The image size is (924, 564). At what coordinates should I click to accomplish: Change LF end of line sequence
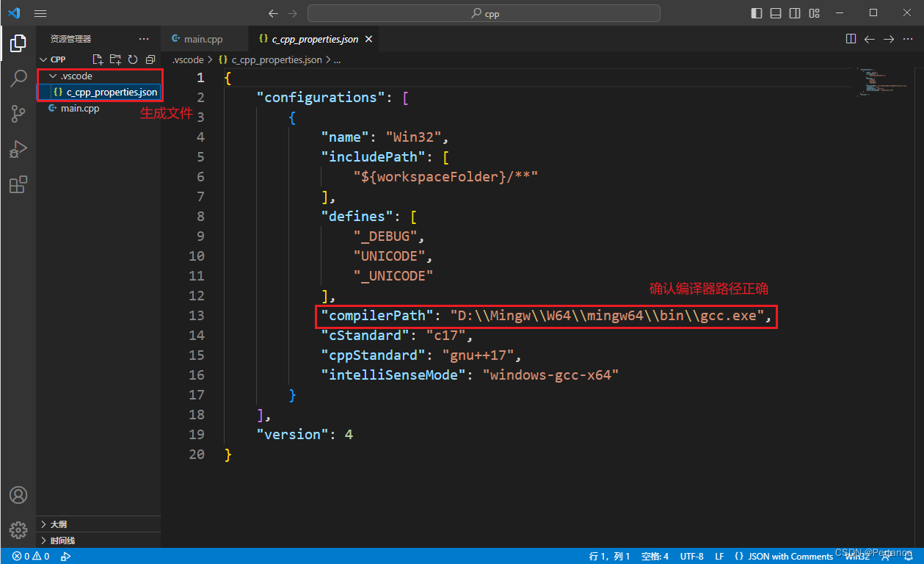coord(720,557)
